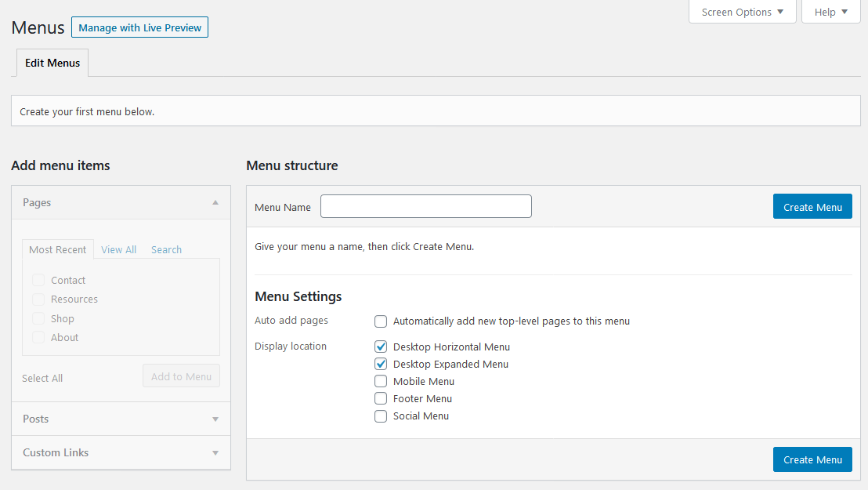Uncheck Desktop Expanded Menu location
The image size is (868, 490).
[381, 364]
